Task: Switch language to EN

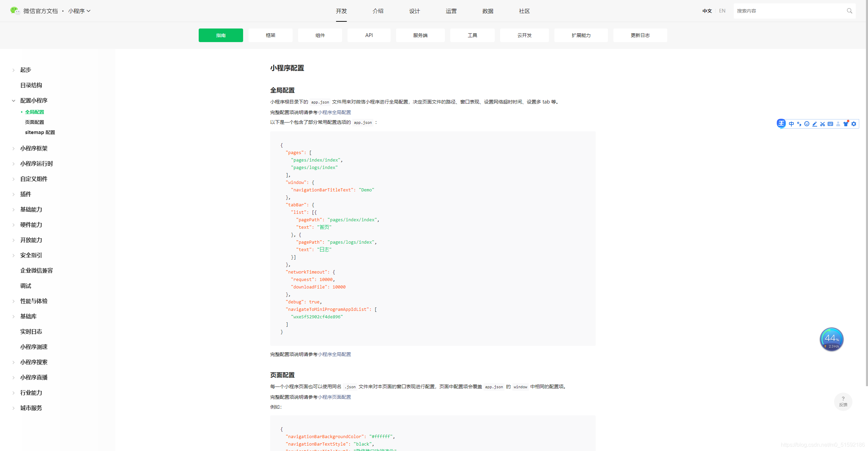Action: tap(722, 11)
